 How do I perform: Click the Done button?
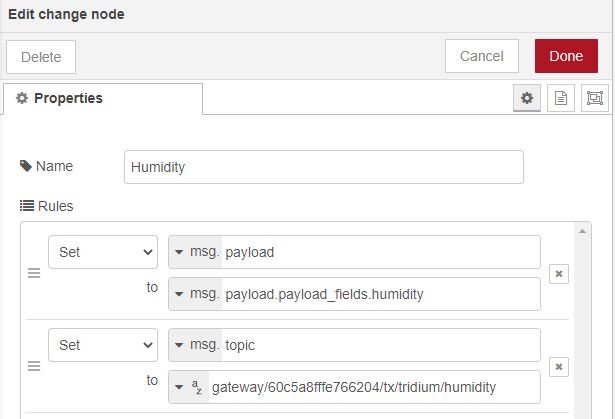point(566,56)
